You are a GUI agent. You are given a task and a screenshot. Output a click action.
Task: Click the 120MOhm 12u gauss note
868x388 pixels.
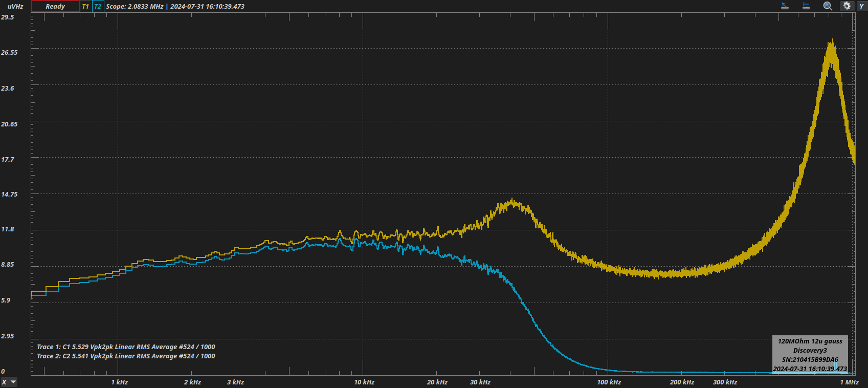pyautogui.click(x=810, y=341)
